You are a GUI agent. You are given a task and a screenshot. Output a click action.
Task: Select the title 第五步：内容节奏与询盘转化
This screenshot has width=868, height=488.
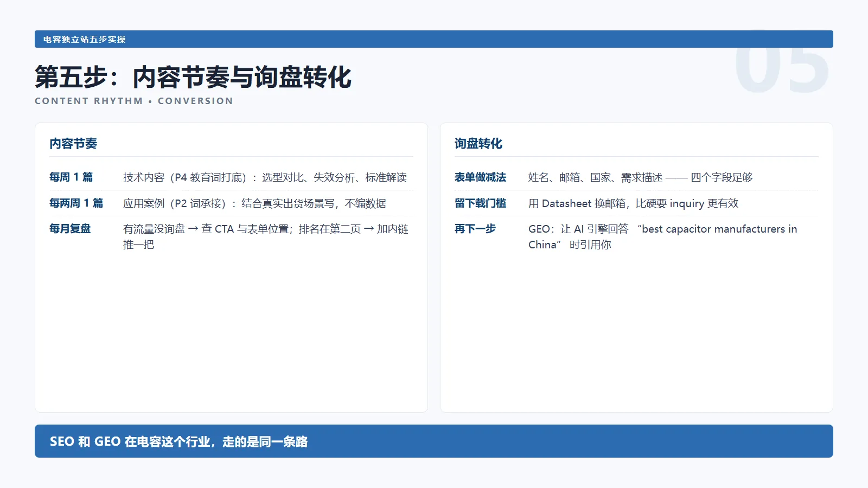pyautogui.click(x=193, y=77)
